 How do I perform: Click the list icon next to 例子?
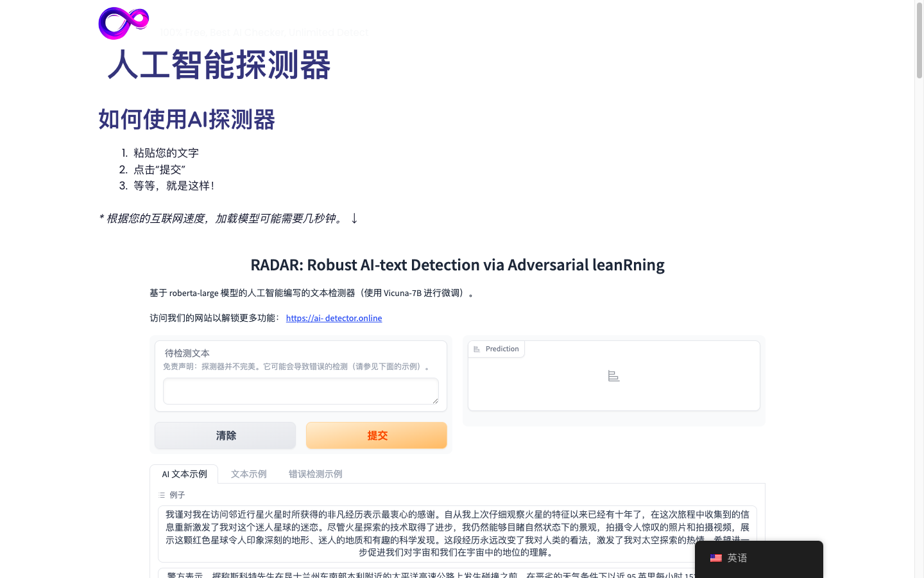point(160,495)
